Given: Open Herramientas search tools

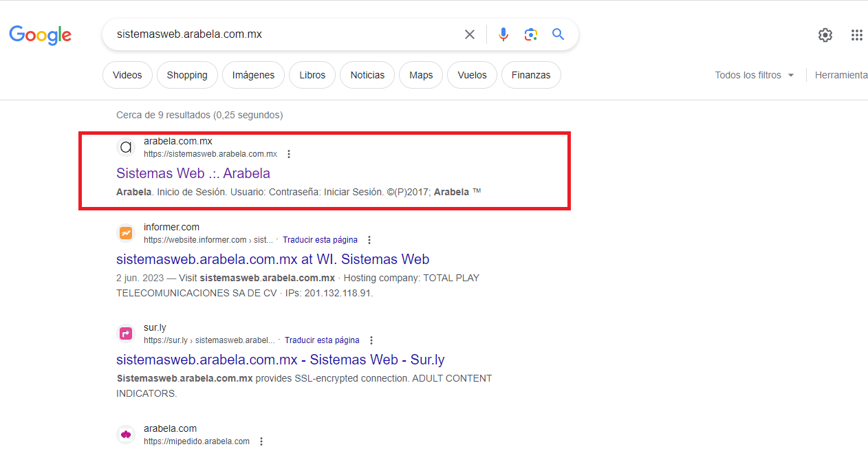Looking at the screenshot, I should click(x=841, y=75).
